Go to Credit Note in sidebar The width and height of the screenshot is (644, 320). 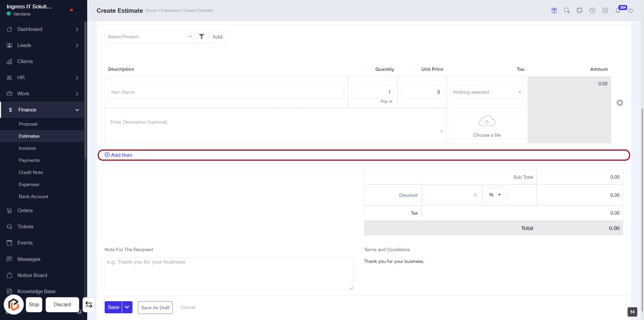31,172
